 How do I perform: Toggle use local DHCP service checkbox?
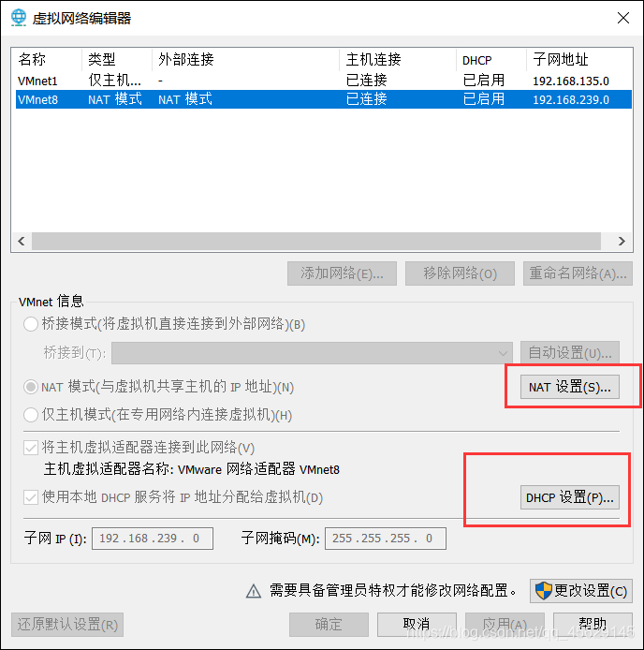click(31, 497)
